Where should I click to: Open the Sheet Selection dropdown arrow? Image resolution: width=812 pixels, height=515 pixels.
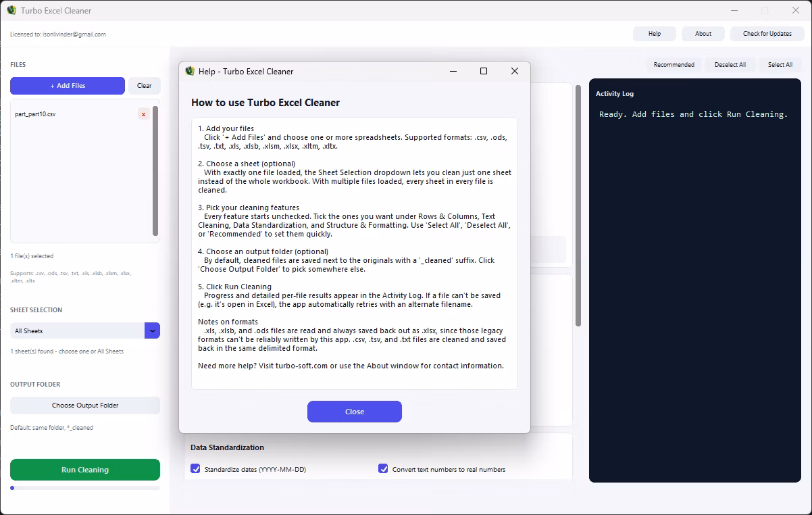click(153, 330)
